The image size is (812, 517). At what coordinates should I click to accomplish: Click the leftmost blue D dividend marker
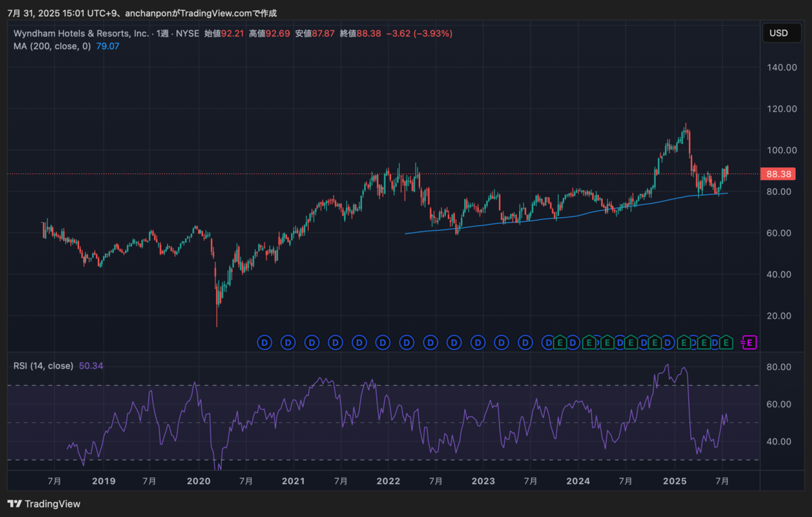[x=264, y=342]
